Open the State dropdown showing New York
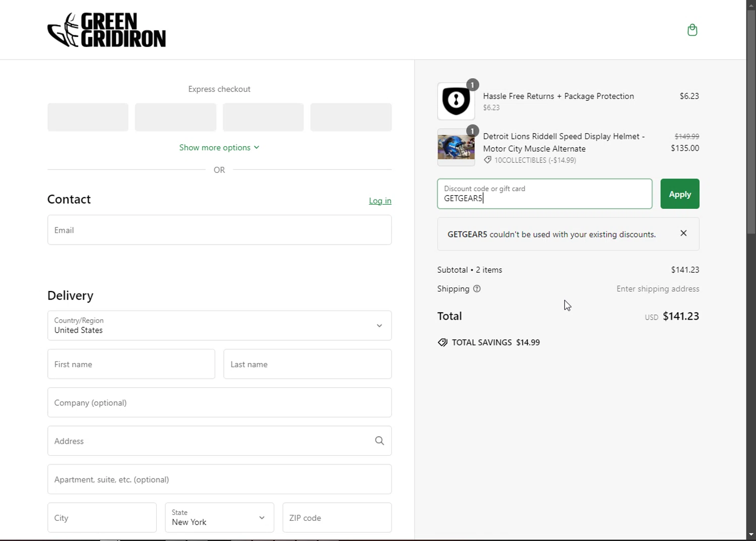756x541 pixels. click(219, 517)
